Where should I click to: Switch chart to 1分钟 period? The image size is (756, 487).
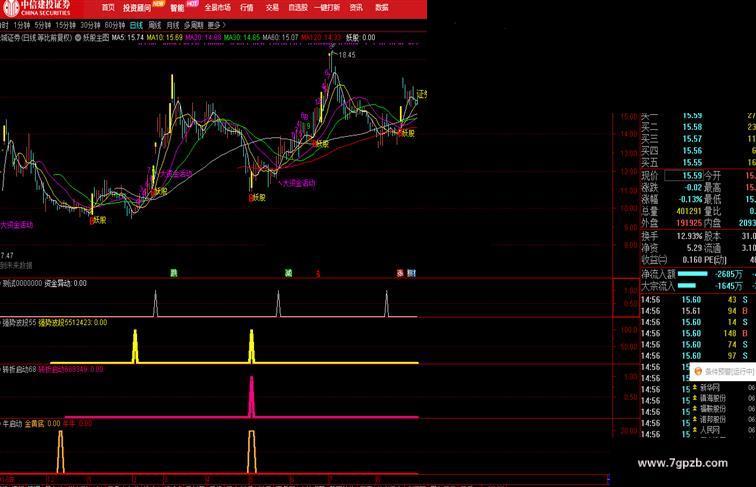[x=22, y=25]
